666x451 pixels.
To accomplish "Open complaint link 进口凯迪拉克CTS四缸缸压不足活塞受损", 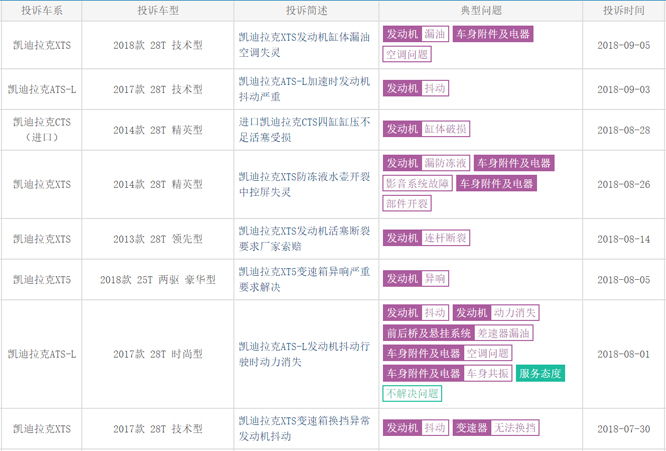I will pos(304,130).
